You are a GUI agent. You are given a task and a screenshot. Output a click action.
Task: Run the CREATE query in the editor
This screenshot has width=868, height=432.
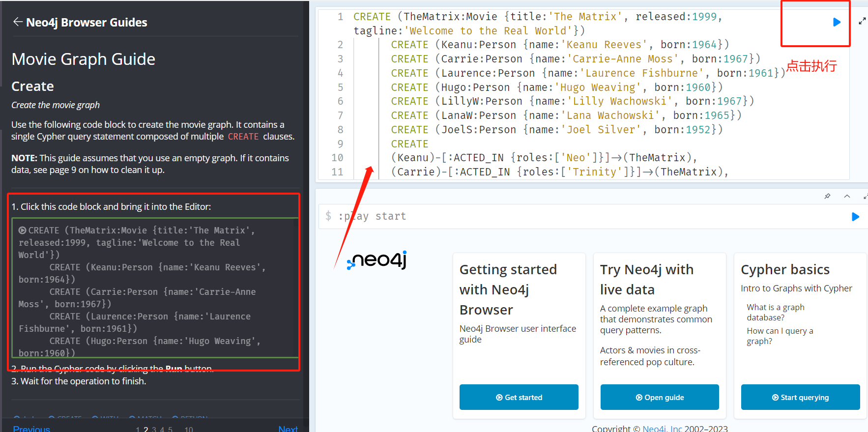click(x=837, y=22)
